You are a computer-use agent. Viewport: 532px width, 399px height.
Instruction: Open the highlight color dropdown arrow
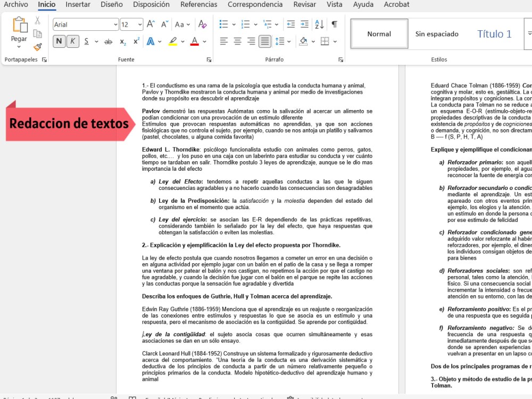[183, 41]
